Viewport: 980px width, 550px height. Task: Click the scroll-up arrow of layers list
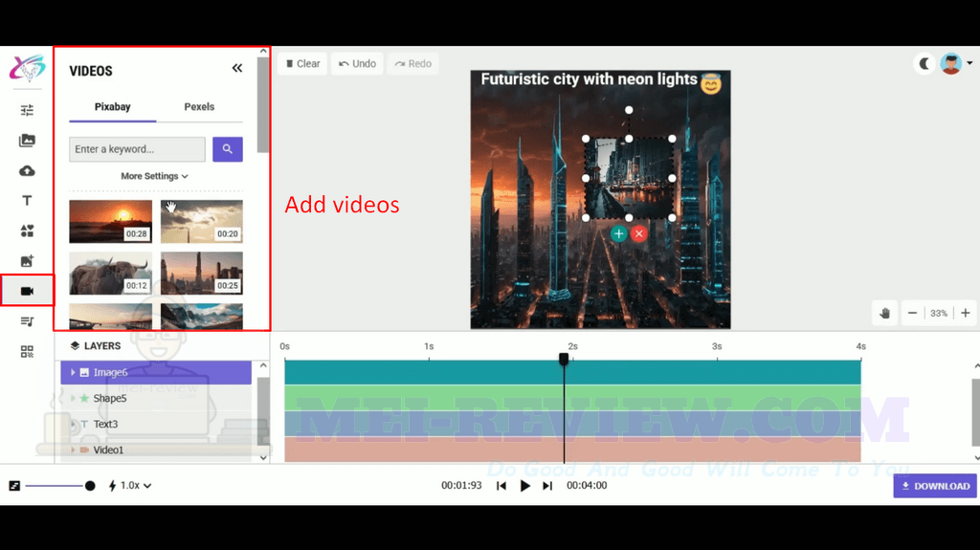263,365
